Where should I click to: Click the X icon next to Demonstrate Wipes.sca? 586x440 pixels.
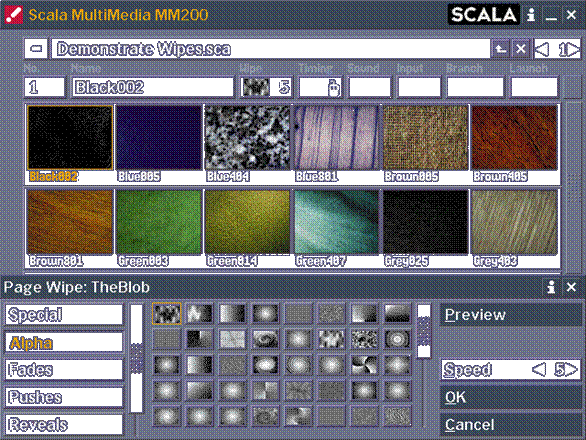(x=521, y=49)
